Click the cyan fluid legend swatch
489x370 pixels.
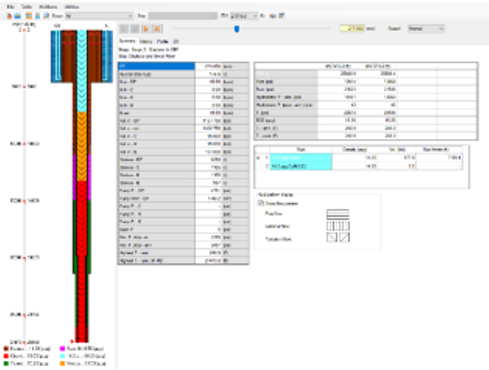tap(62, 356)
